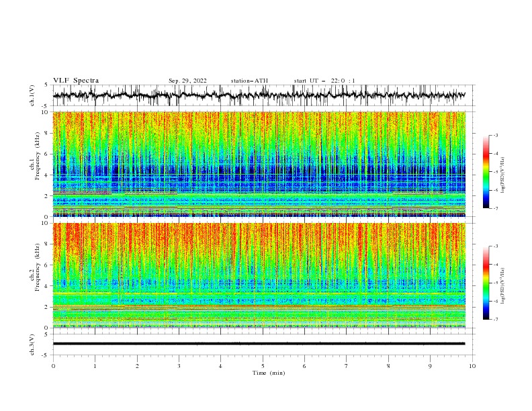
Task: Click ch.1 frequency tick label "4"
Action: coord(46,175)
